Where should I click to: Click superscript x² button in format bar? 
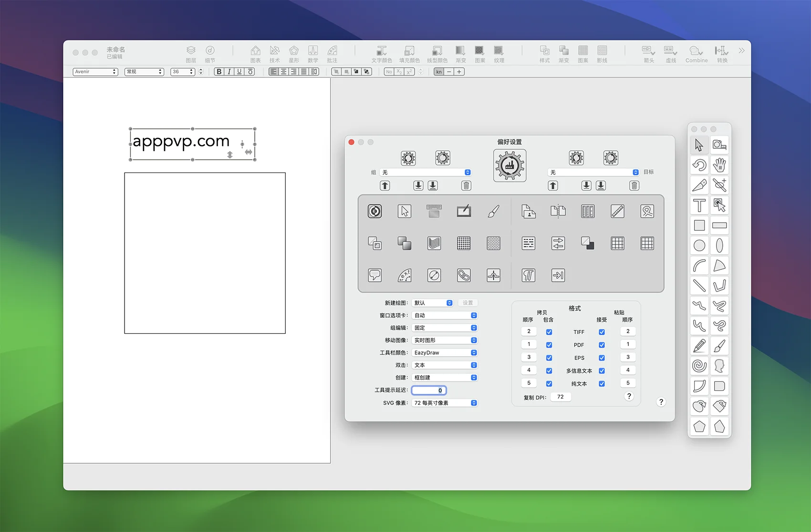pyautogui.click(x=409, y=72)
